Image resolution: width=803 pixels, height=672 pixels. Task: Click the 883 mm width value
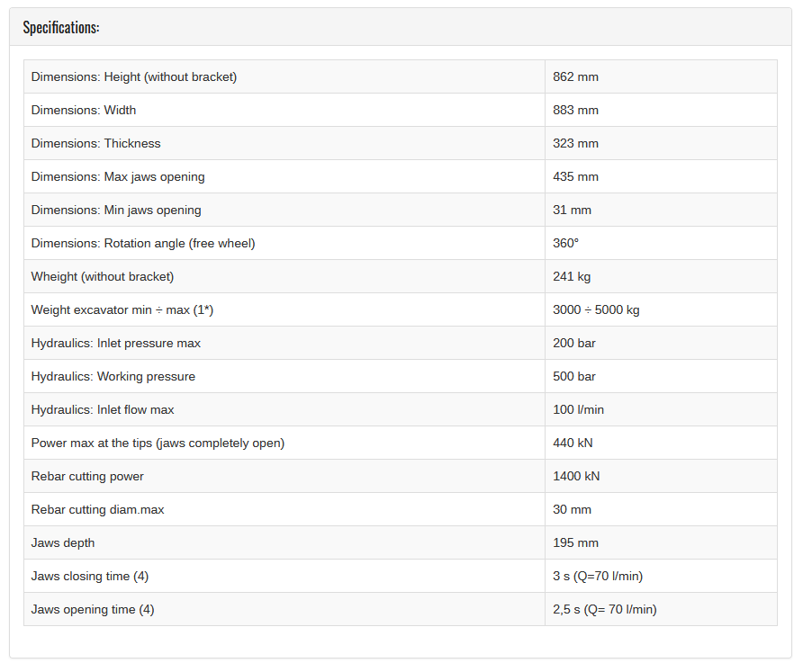pos(575,110)
